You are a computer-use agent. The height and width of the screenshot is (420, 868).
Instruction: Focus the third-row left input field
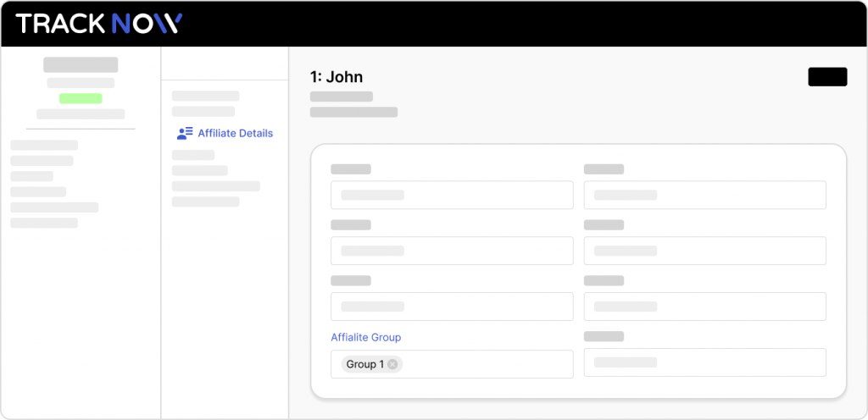(x=452, y=307)
